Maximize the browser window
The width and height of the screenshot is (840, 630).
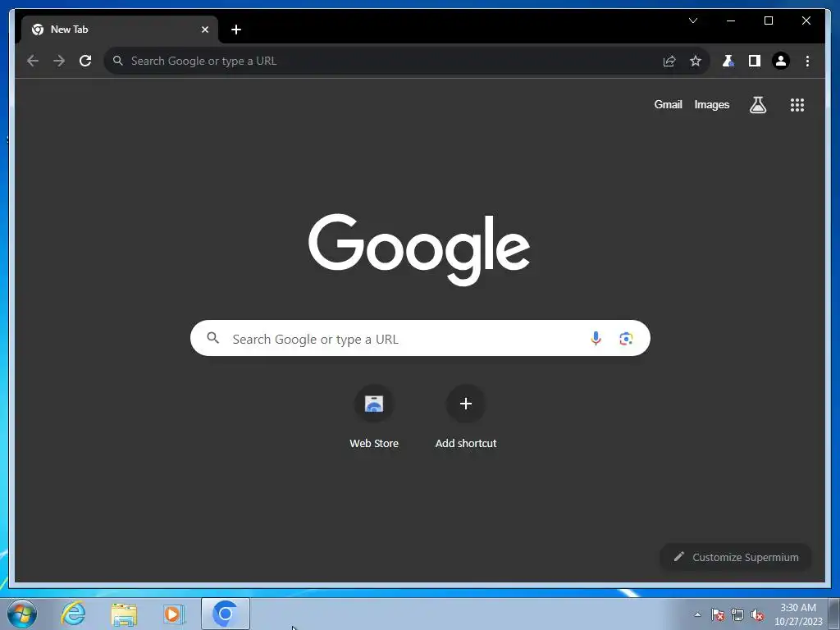[x=768, y=21]
